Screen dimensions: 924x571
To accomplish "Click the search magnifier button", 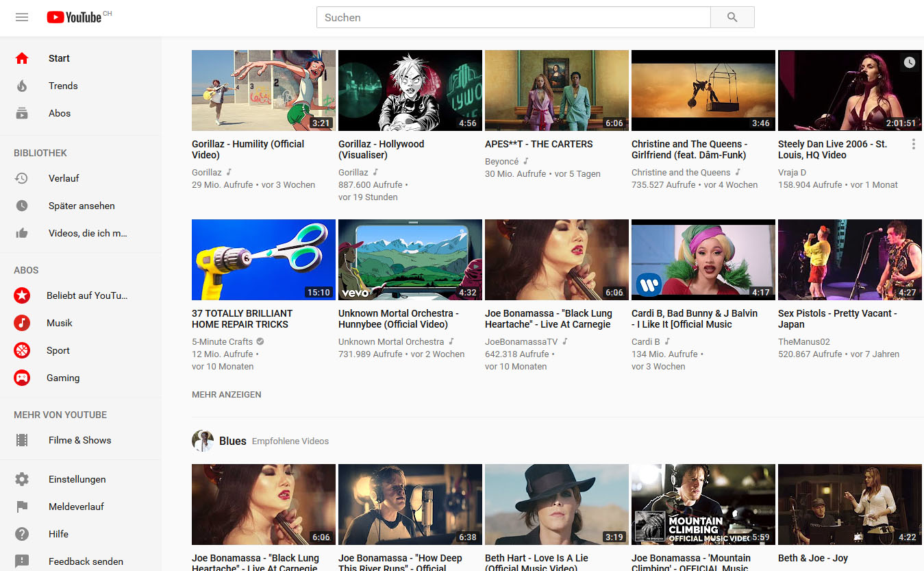I will tap(732, 17).
